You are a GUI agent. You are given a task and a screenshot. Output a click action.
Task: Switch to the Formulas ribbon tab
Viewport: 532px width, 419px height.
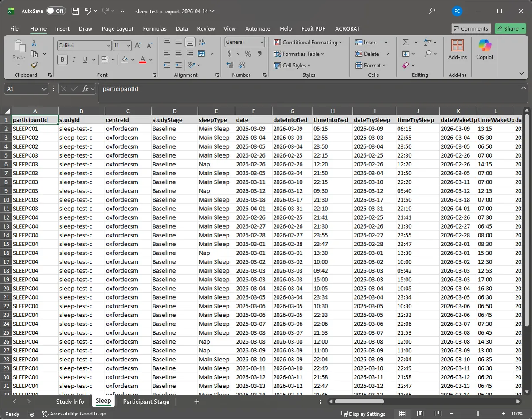(x=154, y=28)
